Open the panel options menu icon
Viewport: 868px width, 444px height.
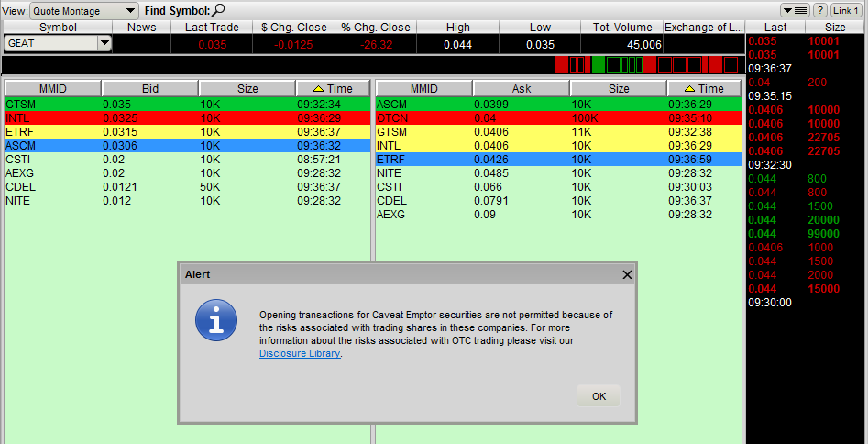(796, 10)
